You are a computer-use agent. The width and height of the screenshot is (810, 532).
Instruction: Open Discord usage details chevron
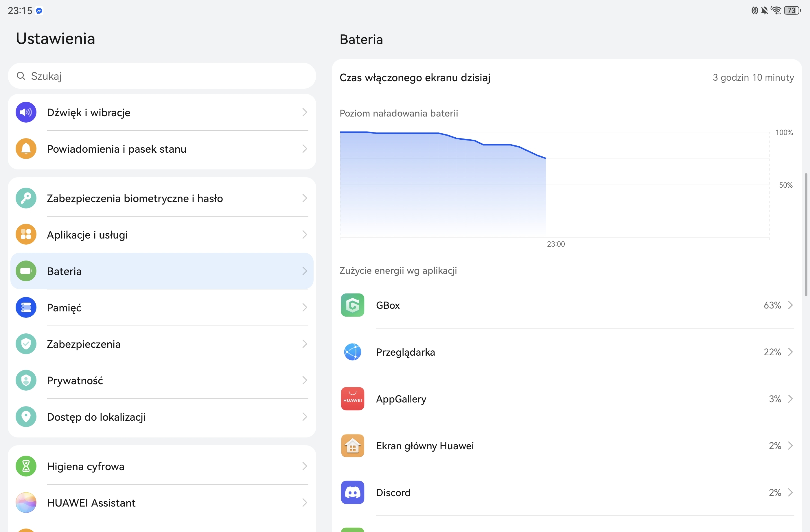point(791,492)
